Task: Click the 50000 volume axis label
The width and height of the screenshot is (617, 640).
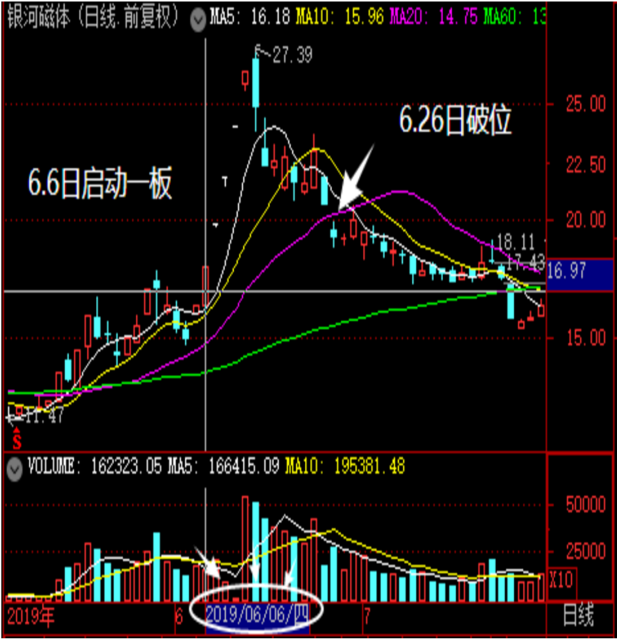Action: point(586,505)
